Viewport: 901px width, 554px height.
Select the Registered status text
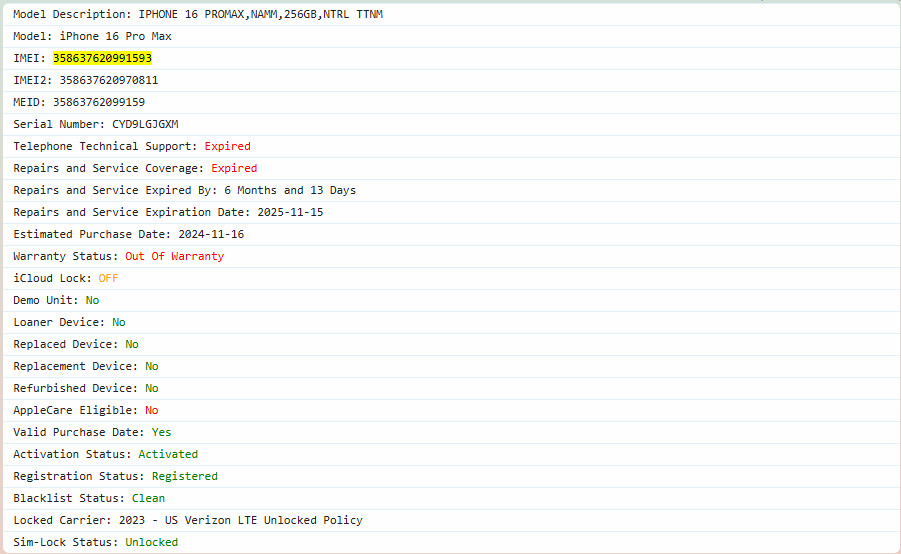coord(184,476)
